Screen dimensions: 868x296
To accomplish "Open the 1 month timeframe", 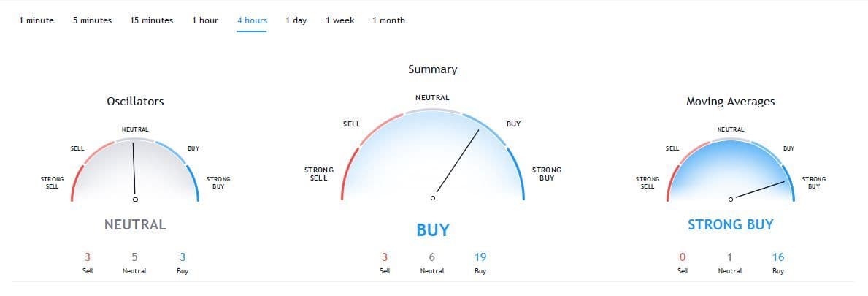I will tap(388, 20).
